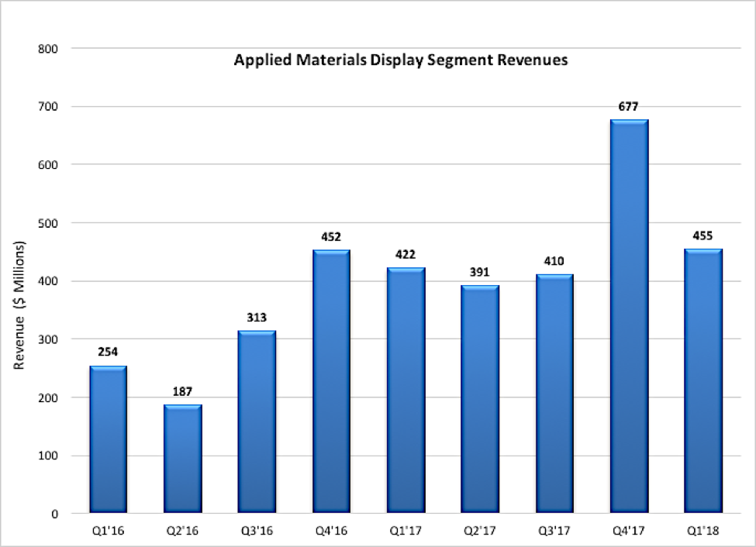The image size is (756, 547).
Task: Click the 600 y-axis value
Action: tap(48, 165)
